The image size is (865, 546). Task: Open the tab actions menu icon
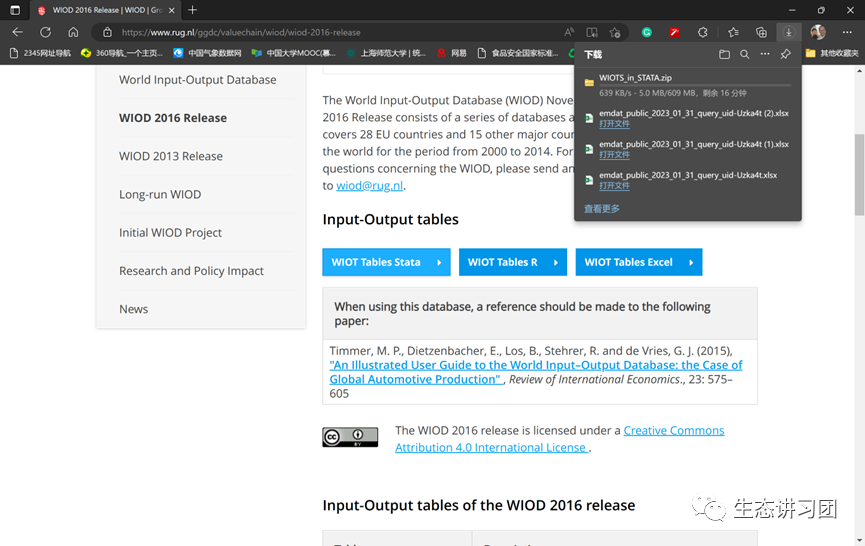(x=15, y=10)
